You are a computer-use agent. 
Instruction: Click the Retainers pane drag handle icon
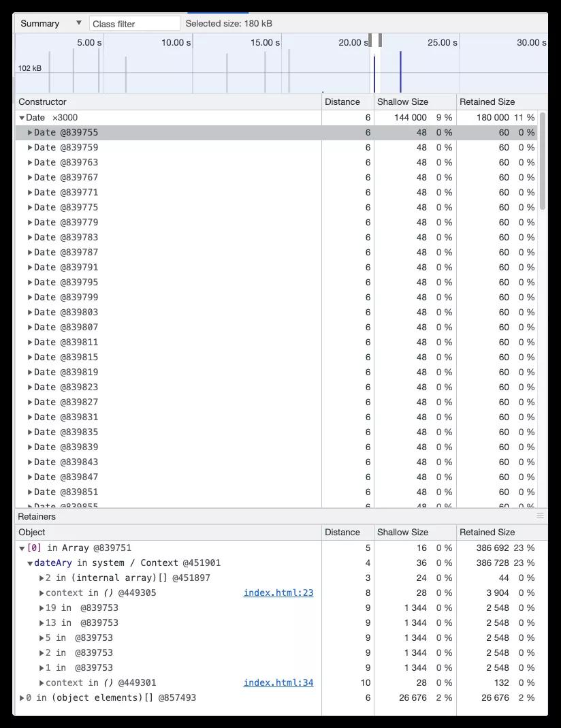click(x=540, y=516)
